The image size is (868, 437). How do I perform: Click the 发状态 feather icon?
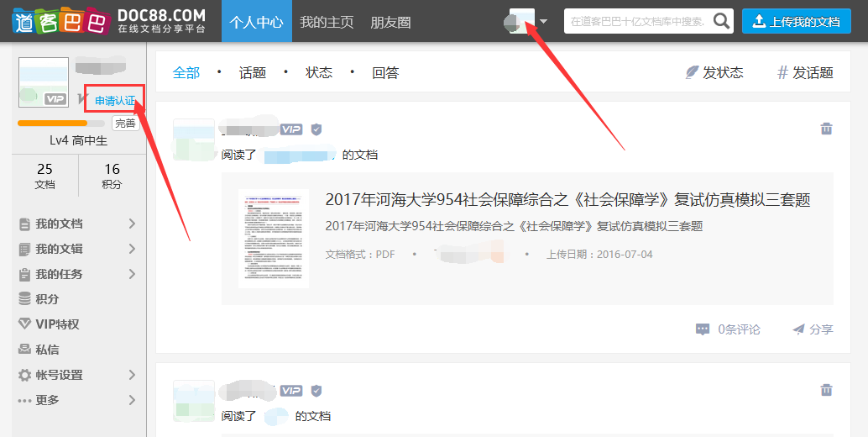[692, 72]
